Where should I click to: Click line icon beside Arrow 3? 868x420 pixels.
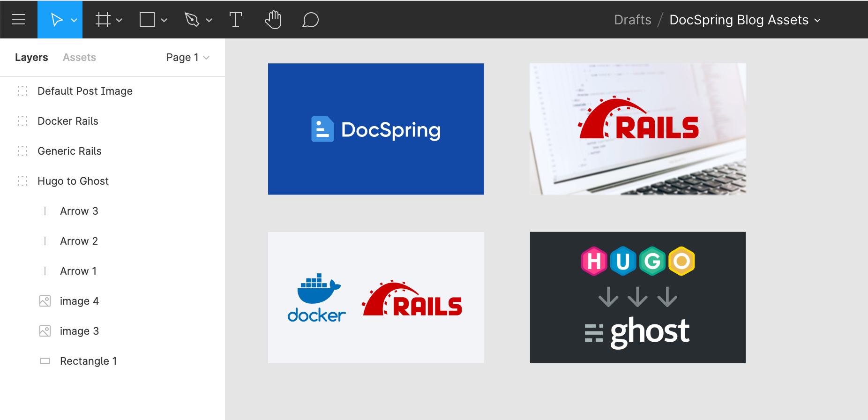45,211
